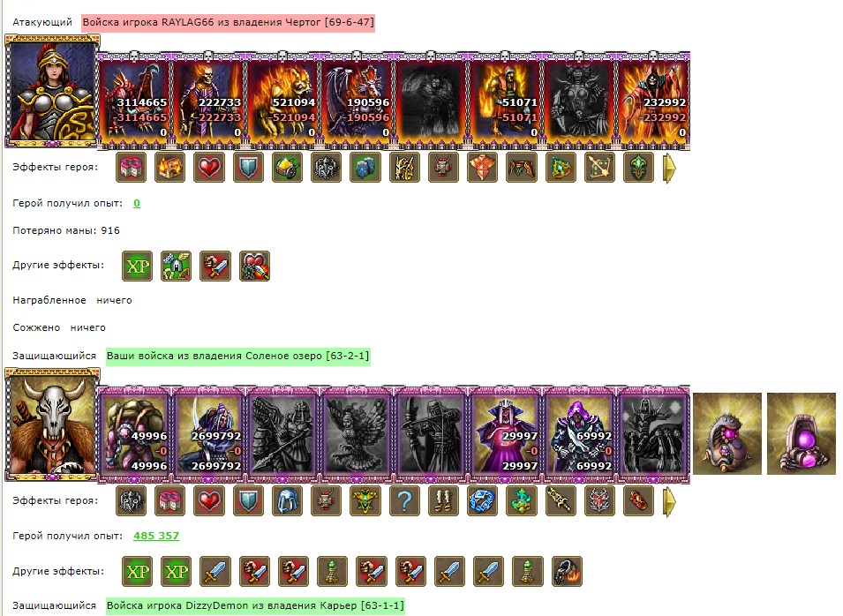
Task: Select the defender's skull-masked hero portrait
Action: click(x=52, y=424)
